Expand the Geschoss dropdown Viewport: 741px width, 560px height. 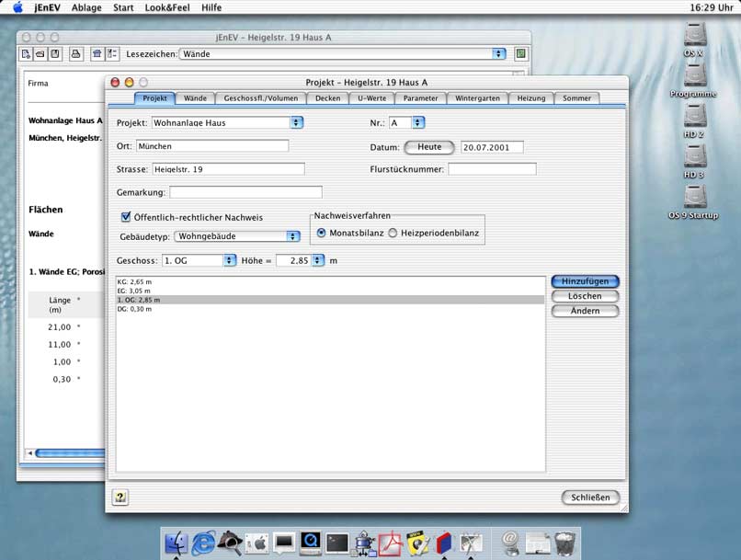[199, 261]
